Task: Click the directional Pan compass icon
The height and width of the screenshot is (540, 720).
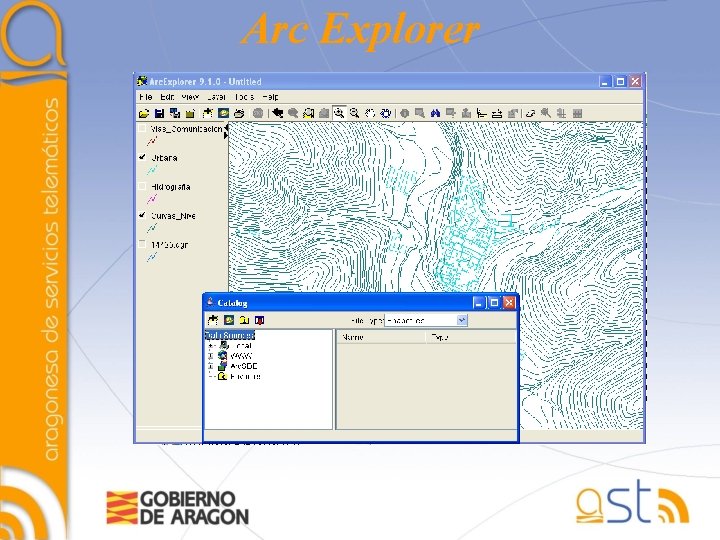Action: pos(386,113)
